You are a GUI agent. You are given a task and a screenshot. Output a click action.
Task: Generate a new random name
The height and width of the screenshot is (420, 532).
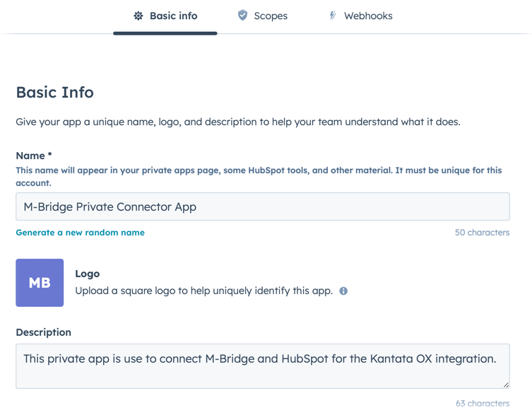tap(80, 233)
